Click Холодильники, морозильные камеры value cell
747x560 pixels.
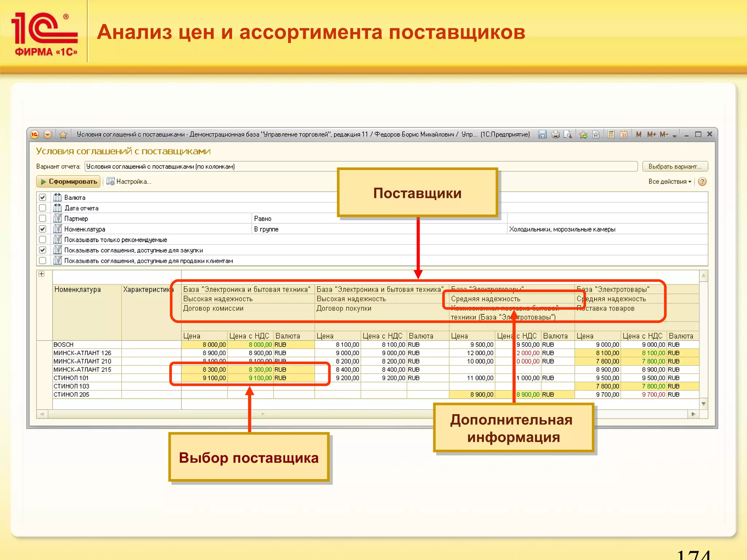[607, 229]
